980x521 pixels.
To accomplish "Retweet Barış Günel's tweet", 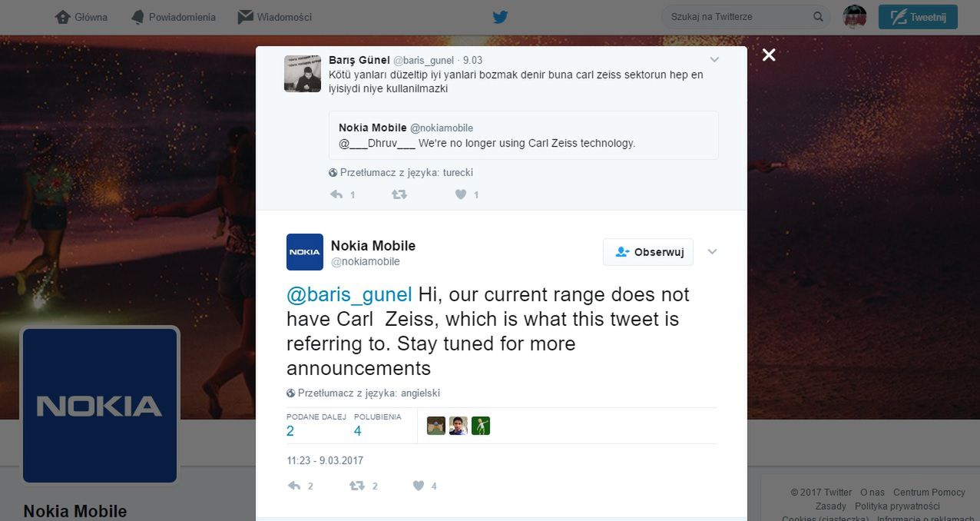I will (x=399, y=194).
